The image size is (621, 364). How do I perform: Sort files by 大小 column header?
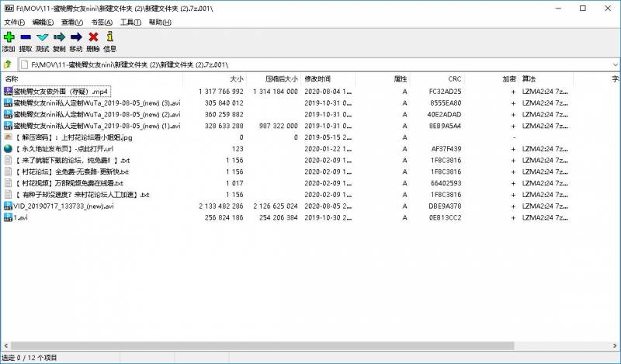pyautogui.click(x=236, y=79)
